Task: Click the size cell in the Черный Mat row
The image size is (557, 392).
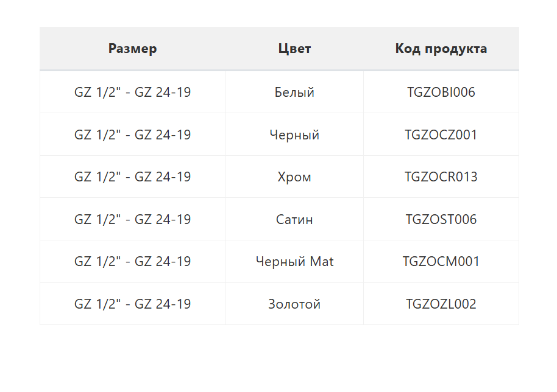Action: 132,262
